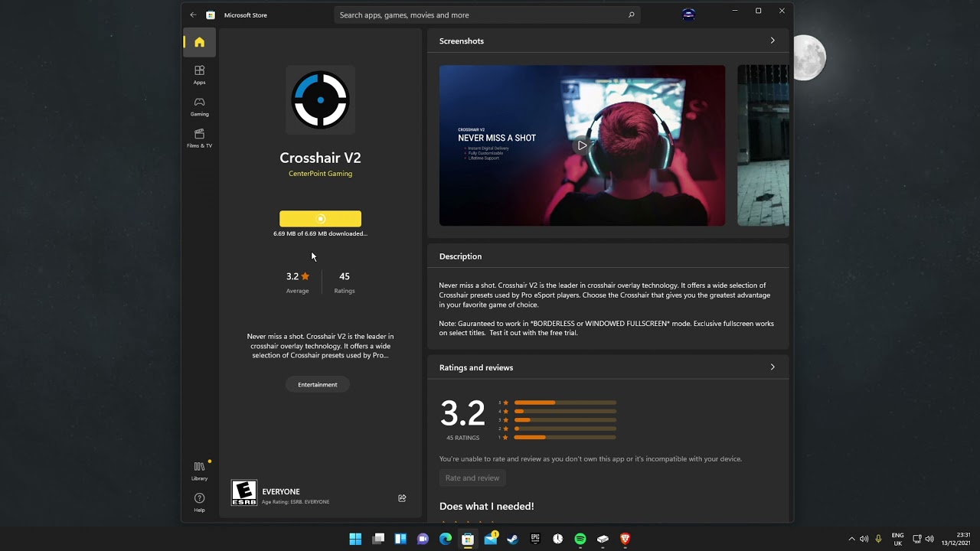
Task: Open the Mail app on taskbar
Action: pos(490,539)
